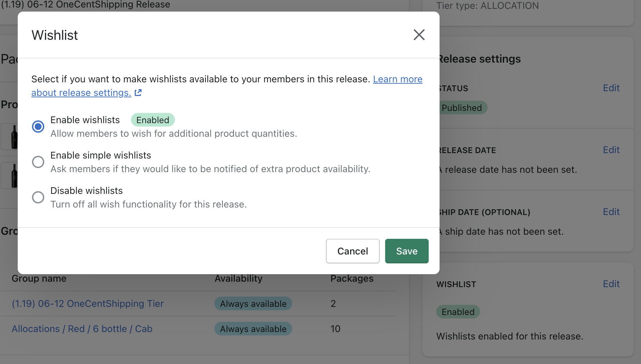Click the Always available badge for OneCentShipping Tier
This screenshot has width=641, height=364.
click(x=253, y=303)
